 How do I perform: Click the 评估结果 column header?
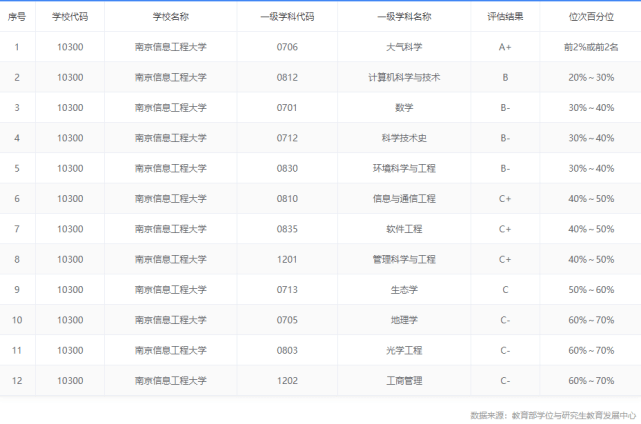click(505, 17)
